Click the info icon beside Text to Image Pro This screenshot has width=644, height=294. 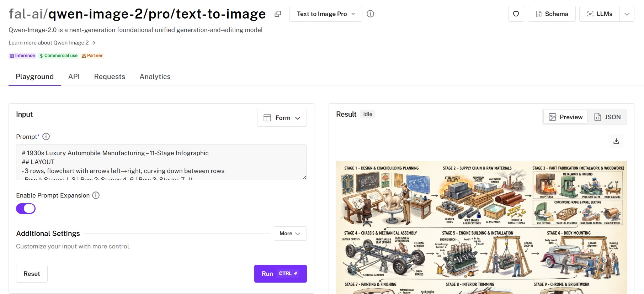coord(370,14)
